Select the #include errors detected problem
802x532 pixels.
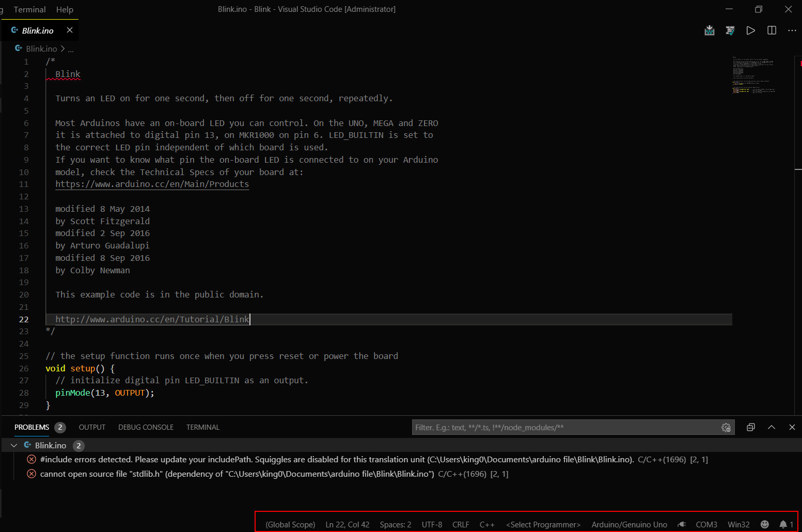401,460
